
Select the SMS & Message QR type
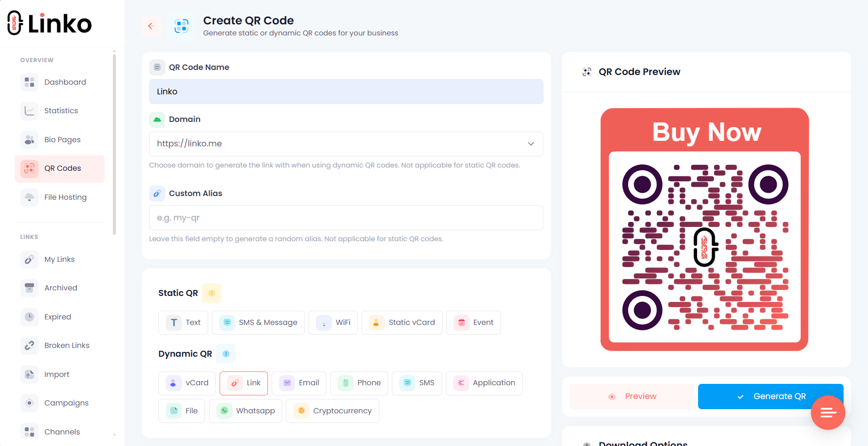tap(258, 323)
